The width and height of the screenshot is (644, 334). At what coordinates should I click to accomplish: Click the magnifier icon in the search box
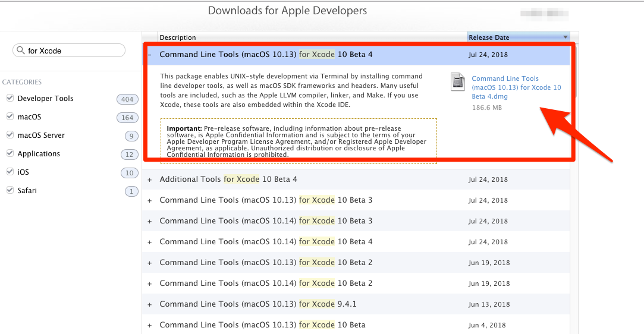(21, 51)
